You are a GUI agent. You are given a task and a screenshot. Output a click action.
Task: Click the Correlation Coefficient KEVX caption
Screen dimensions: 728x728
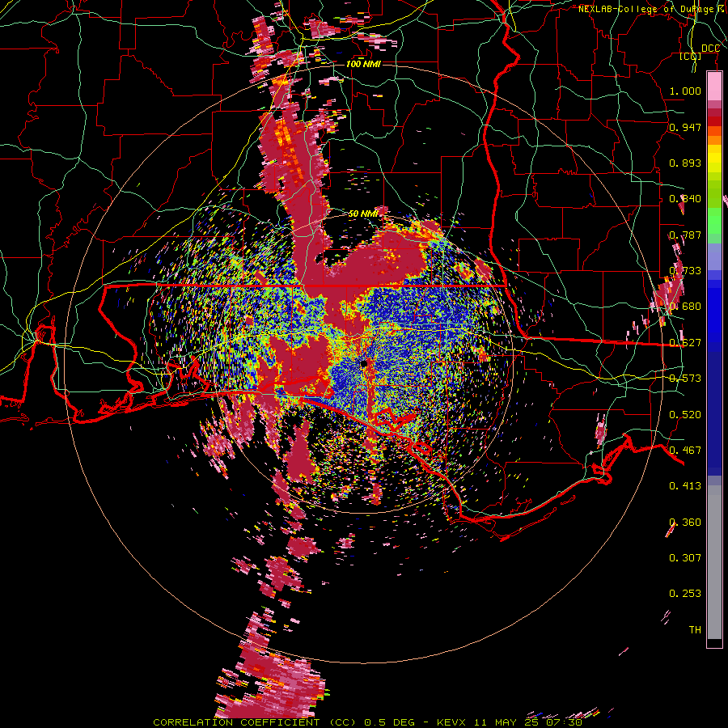[x=367, y=722]
